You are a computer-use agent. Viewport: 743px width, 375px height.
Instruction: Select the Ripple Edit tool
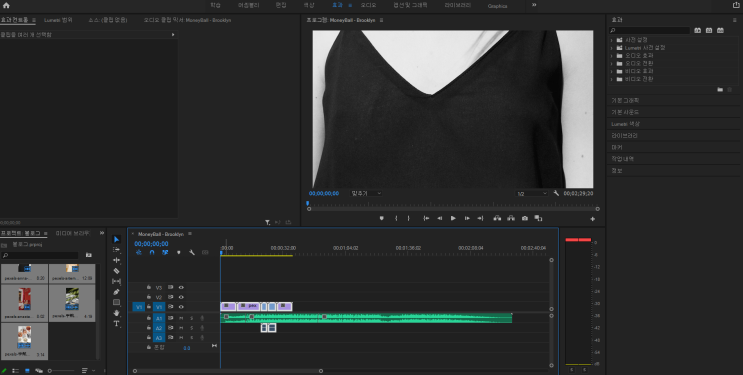point(117,260)
